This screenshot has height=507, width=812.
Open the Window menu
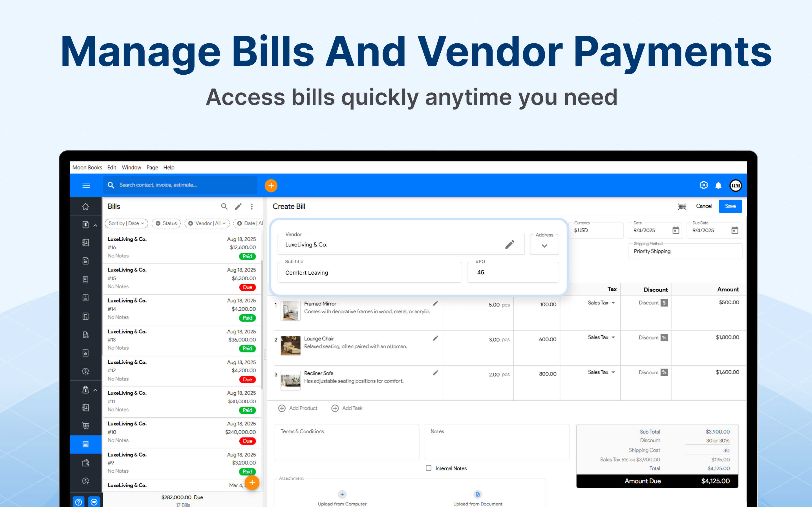point(131,167)
